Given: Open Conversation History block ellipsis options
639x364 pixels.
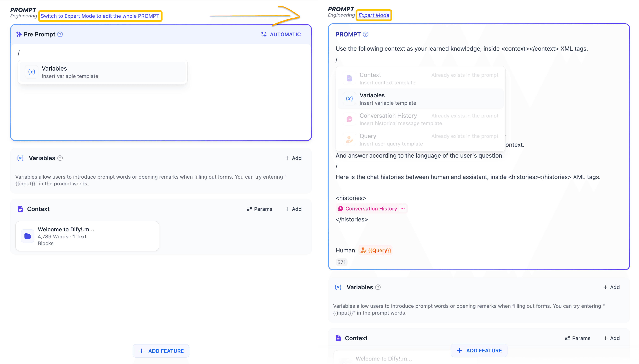Looking at the screenshot, I should [402, 208].
